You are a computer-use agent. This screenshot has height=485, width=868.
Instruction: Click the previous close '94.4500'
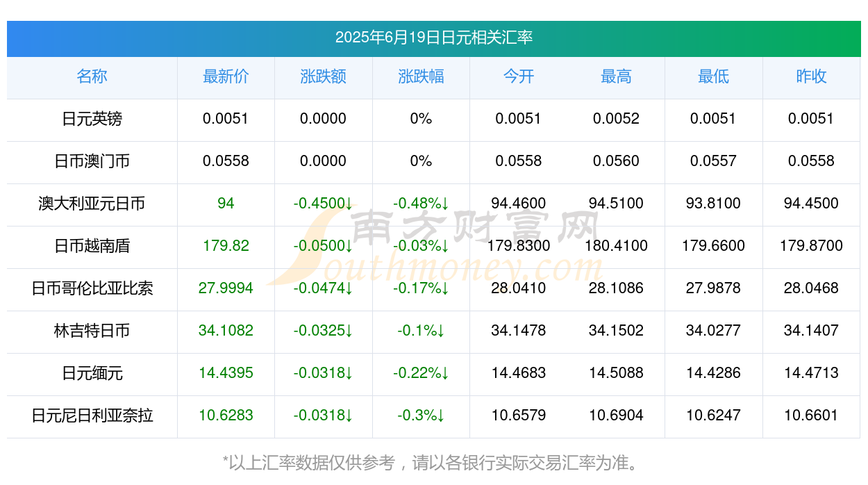(811, 204)
